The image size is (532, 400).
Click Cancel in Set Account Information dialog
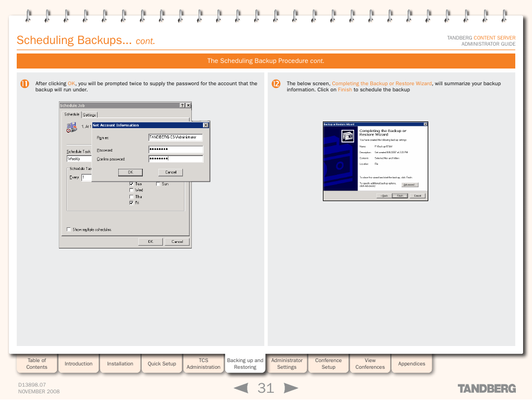pyautogui.click(x=171, y=173)
